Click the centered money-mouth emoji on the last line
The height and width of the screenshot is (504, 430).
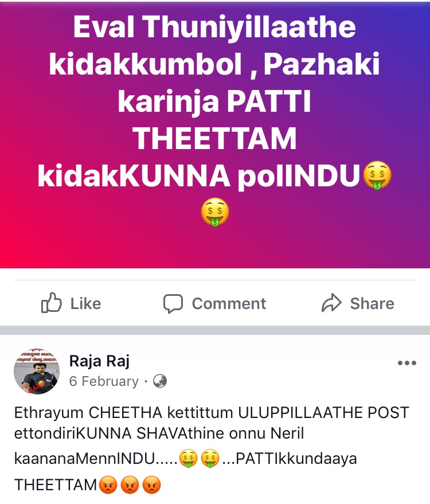(x=215, y=212)
